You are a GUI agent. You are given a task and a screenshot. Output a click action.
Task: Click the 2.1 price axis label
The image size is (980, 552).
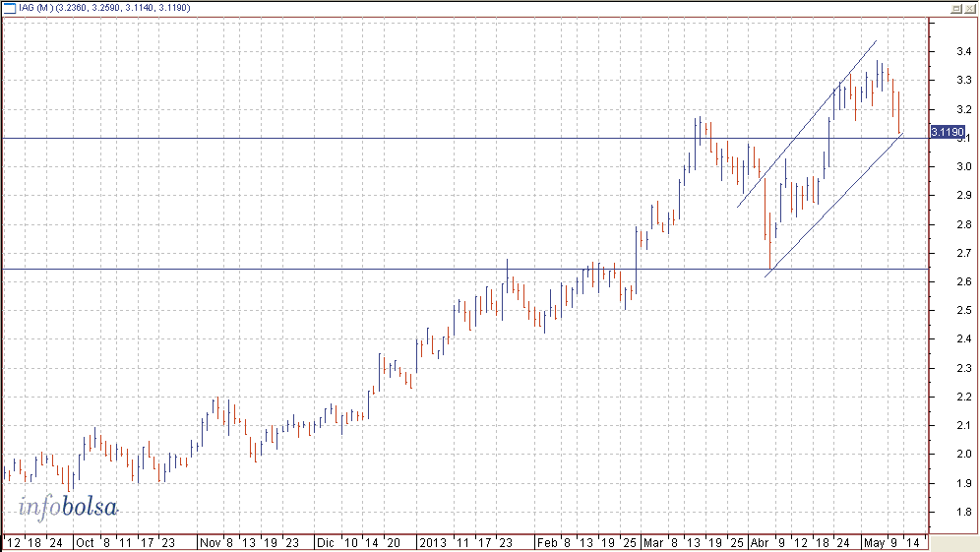pyautogui.click(x=963, y=426)
